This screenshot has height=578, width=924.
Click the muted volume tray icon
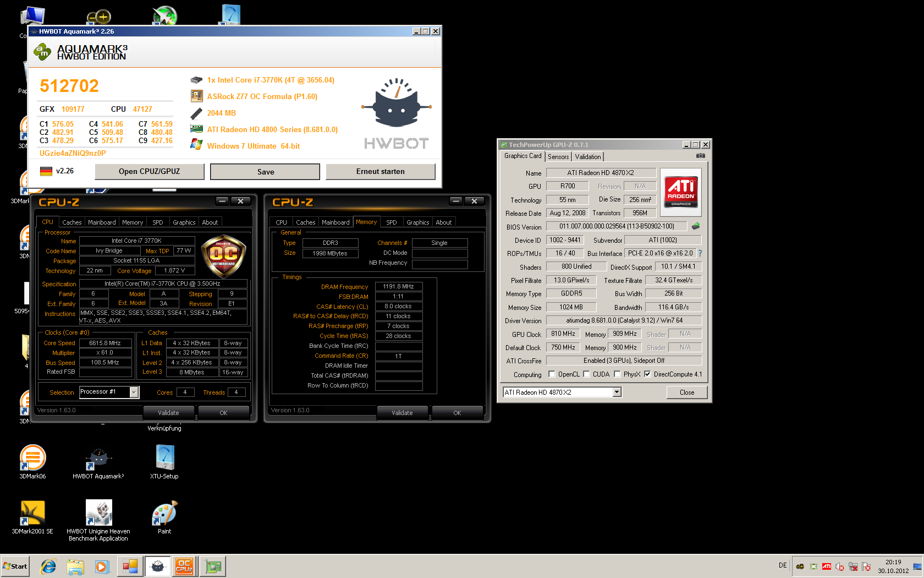840,566
